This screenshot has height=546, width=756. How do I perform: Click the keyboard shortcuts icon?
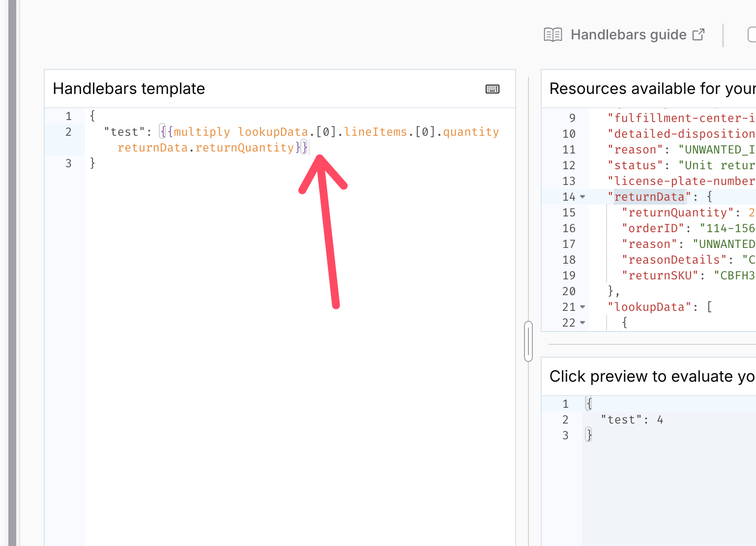492,89
